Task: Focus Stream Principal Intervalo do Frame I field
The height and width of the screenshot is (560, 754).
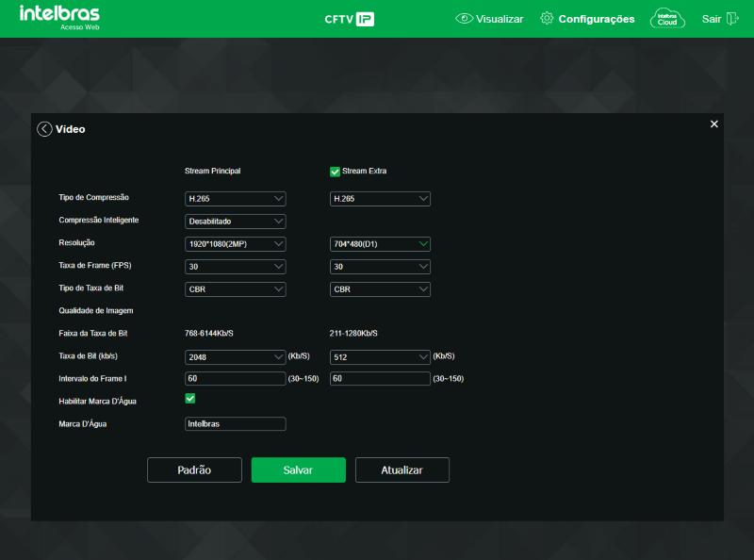Action: [235, 379]
